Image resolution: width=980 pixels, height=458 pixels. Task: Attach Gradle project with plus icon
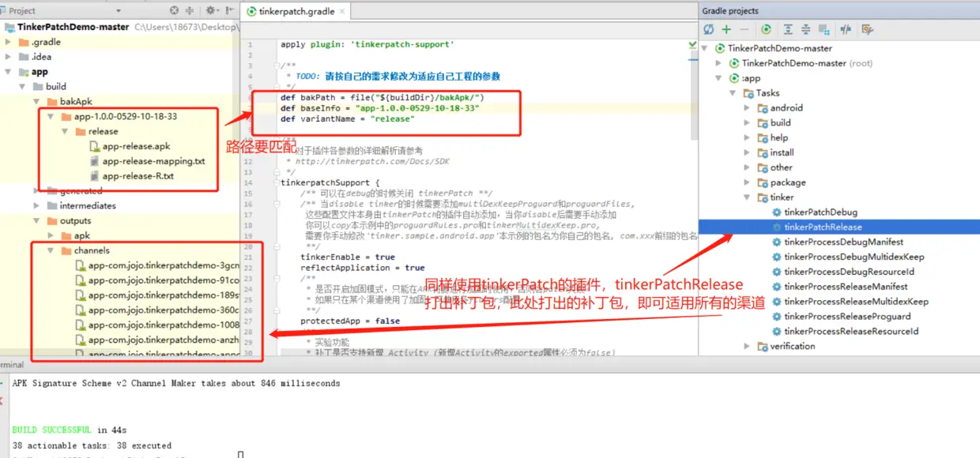tap(726, 29)
